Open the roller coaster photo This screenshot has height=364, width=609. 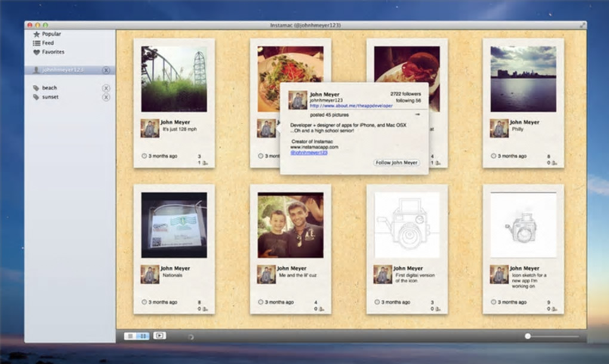click(x=174, y=79)
